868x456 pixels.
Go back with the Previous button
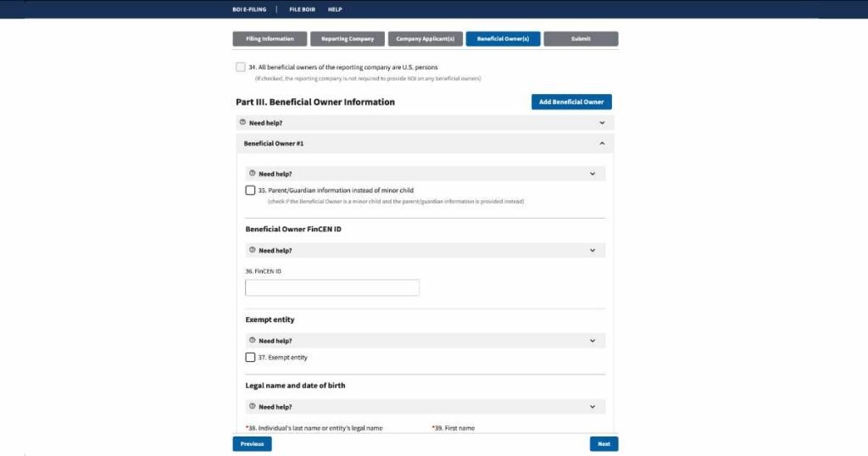click(x=252, y=443)
